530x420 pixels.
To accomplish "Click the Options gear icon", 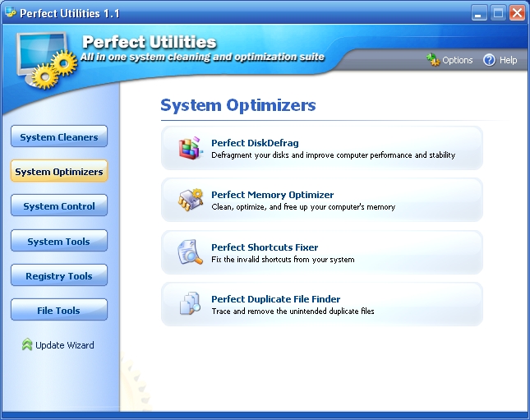I will [x=433, y=60].
